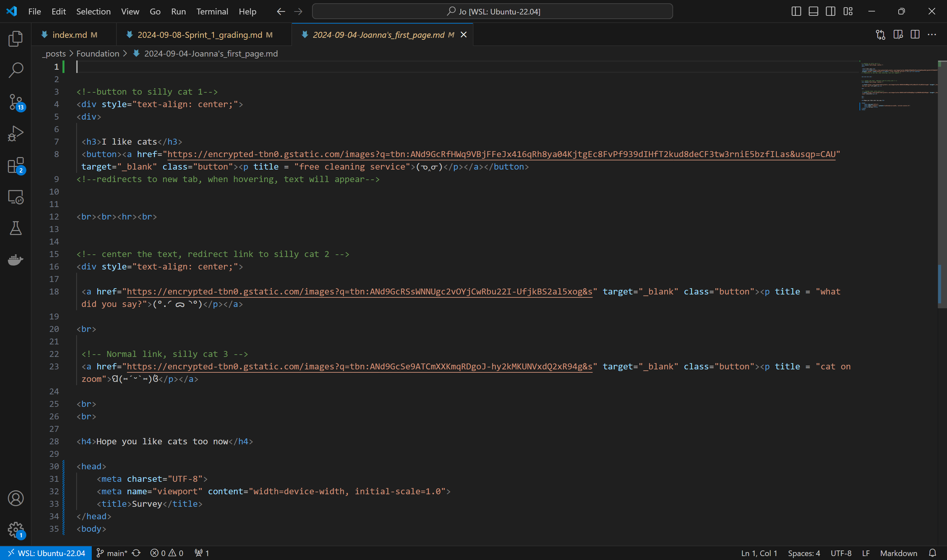Click the main* branch indicator
Screen dimensions: 947x560
click(112, 553)
